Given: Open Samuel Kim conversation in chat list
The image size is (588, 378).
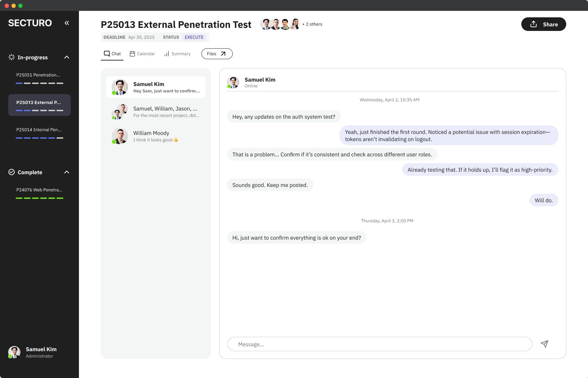Looking at the screenshot, I should pyautogui.click(x=156, y=87).
